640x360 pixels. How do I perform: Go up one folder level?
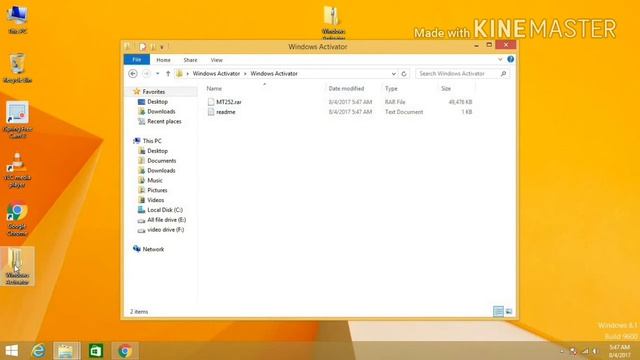click(x=168, y=73)
